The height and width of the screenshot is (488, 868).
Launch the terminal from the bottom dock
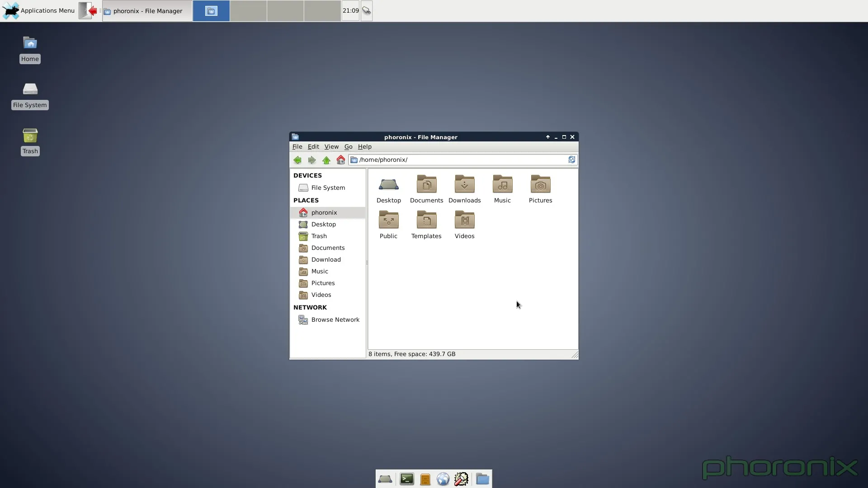point(407,479)
